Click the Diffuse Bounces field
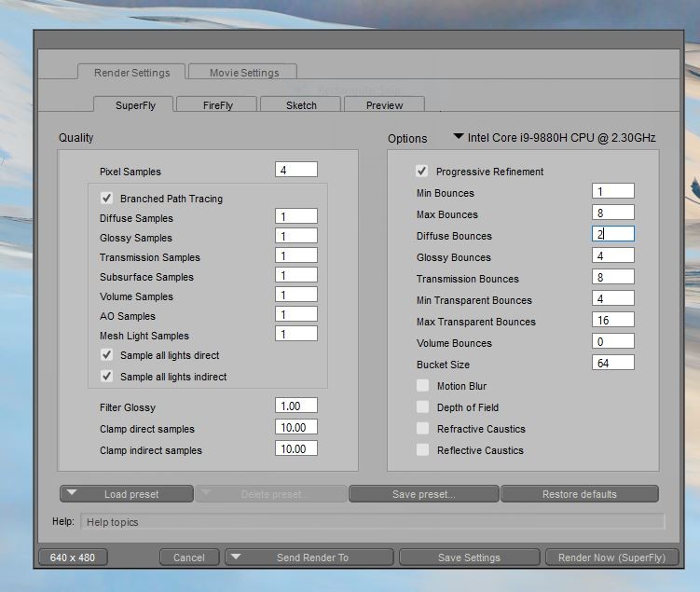The image size is (700, 592). tap(613, 234)
